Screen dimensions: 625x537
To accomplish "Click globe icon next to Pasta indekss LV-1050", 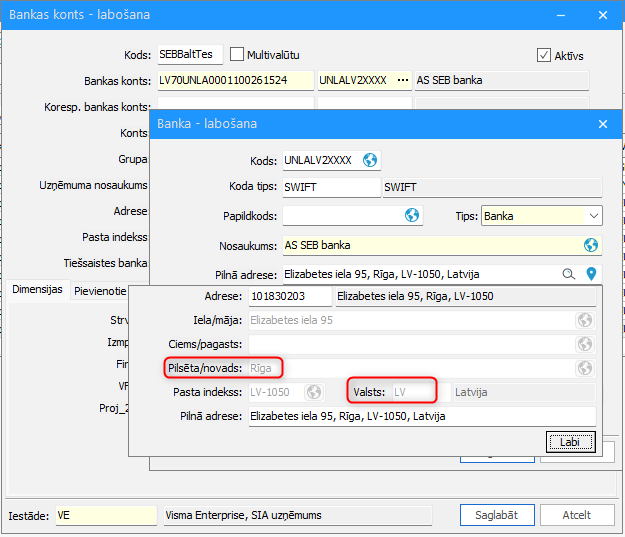I will tap(314, 392).
